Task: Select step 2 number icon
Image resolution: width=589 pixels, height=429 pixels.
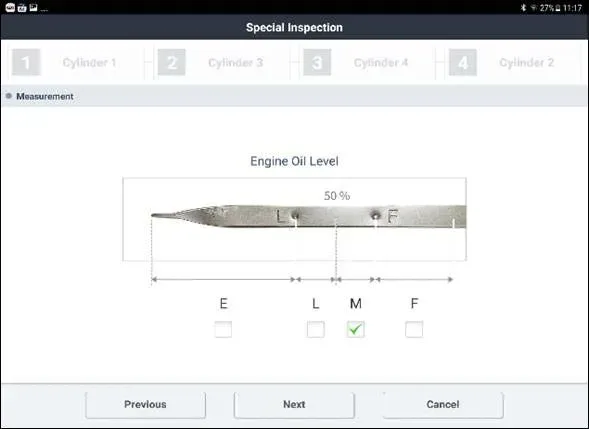Action: [x=172, y=62]
